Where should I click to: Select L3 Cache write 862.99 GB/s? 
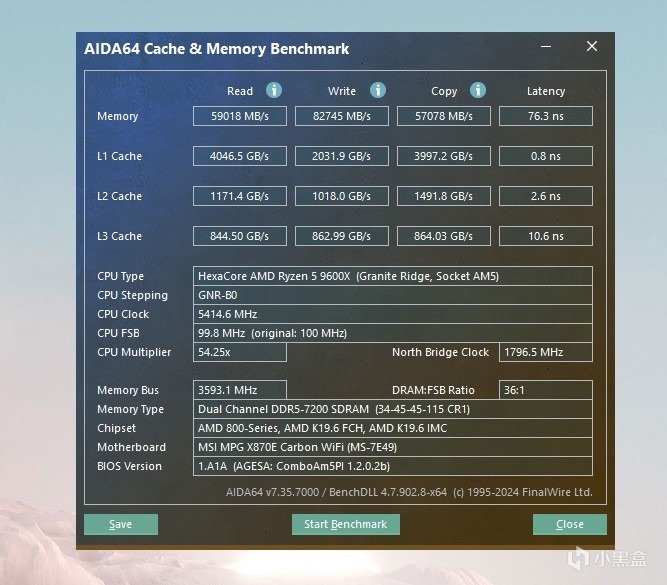tap(342, 236)
